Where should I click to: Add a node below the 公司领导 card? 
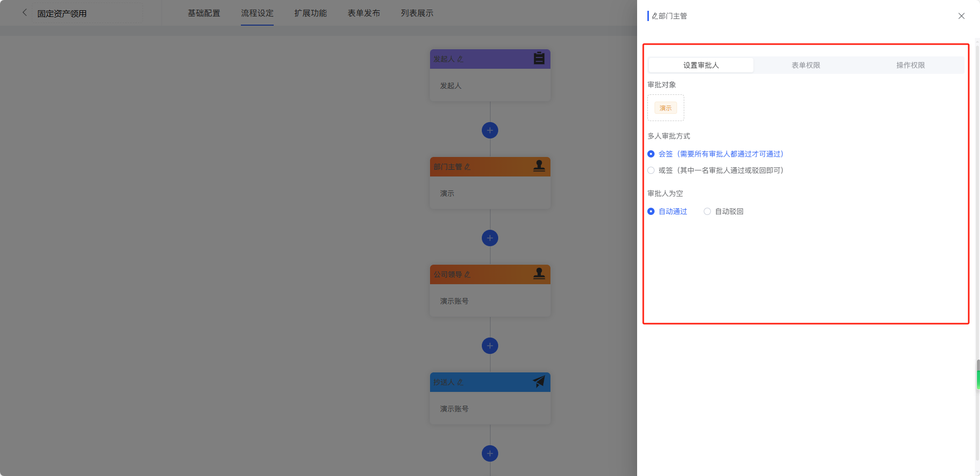[490, 346]
